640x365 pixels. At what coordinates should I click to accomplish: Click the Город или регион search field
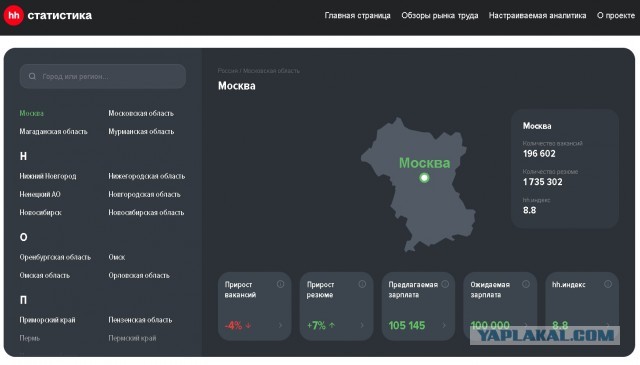pyautogui.click(x=103, y=76)
